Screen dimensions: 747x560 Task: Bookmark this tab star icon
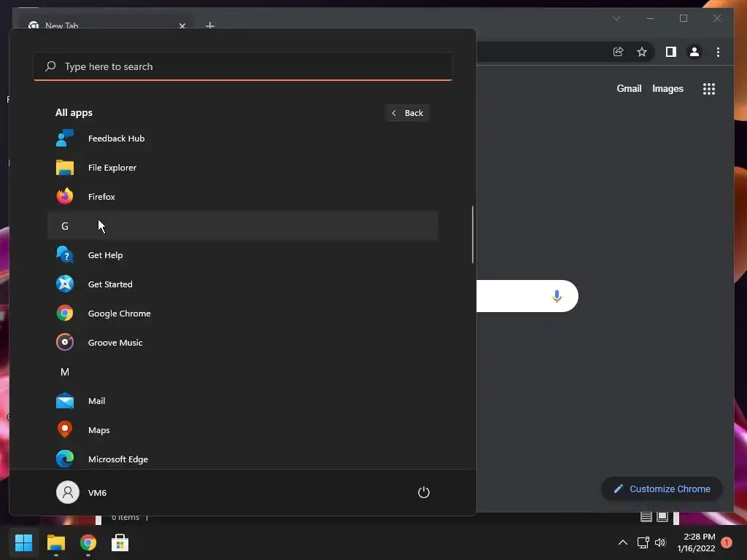(642, 52)
